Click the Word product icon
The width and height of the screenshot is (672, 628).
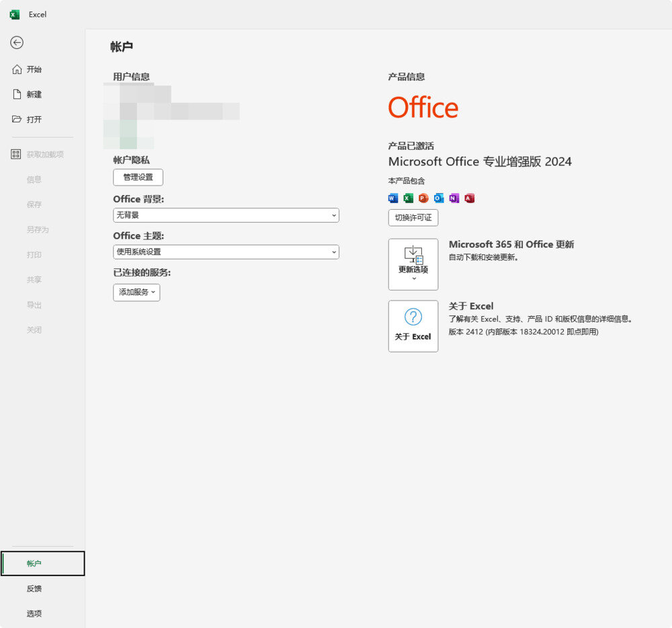tap(393, 198)
